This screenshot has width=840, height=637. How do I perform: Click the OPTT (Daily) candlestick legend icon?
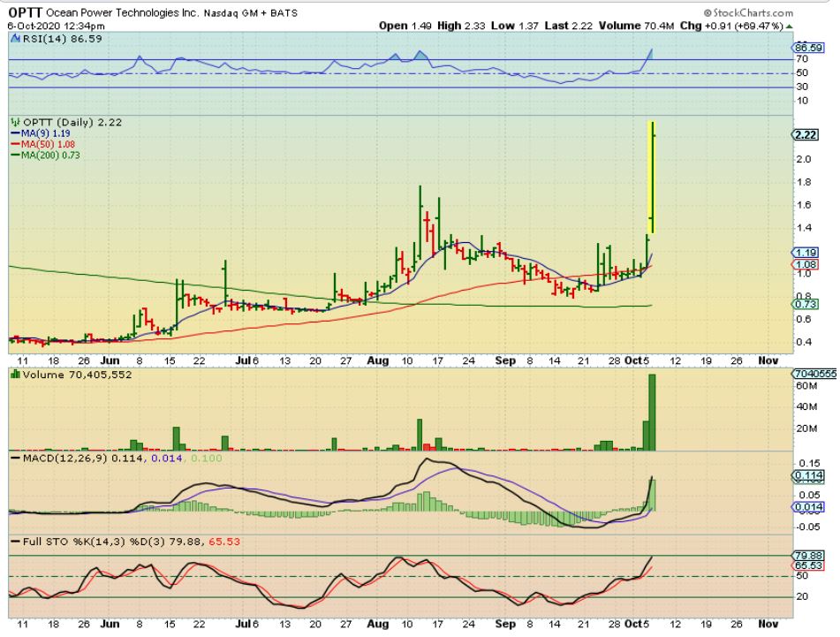(x=15, y=121)
